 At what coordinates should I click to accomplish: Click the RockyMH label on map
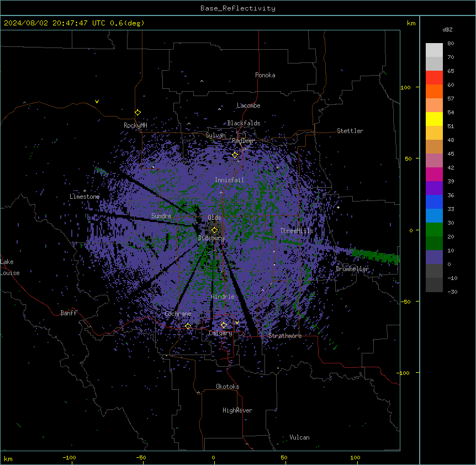click(x=135, y=125)
